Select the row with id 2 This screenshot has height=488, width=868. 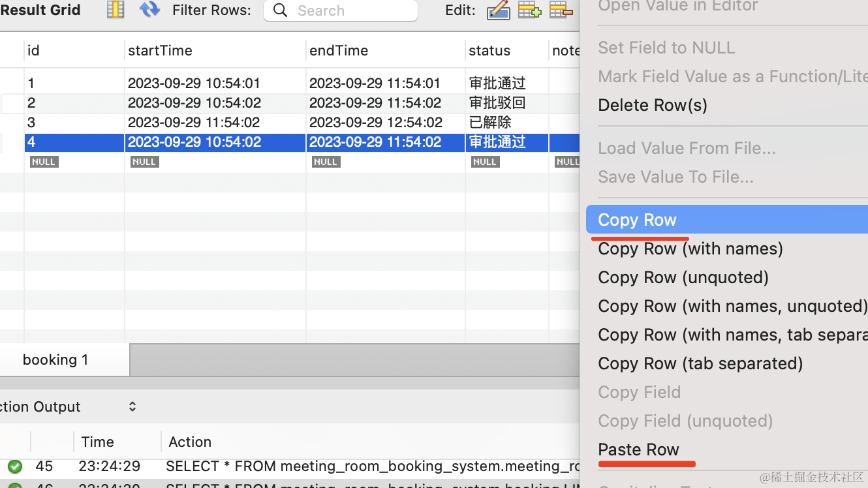[290, 103]
